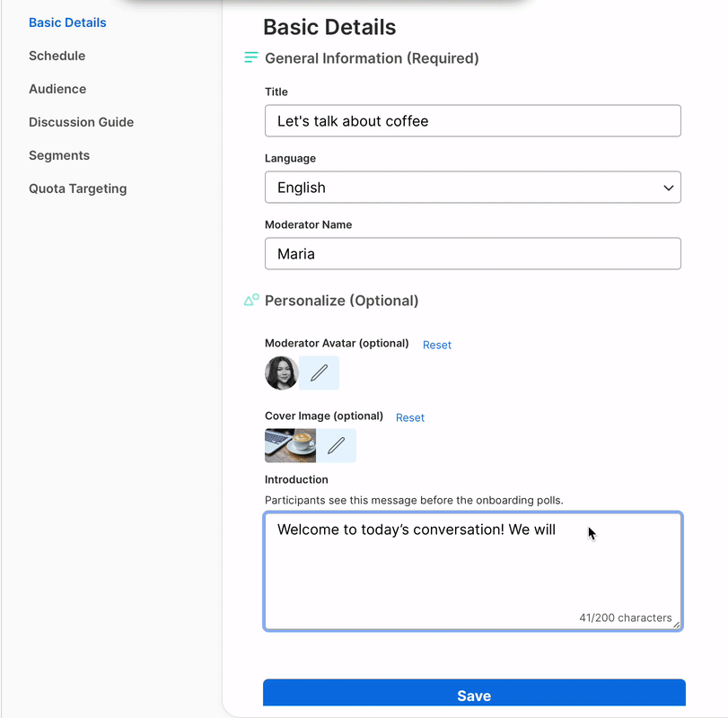The height and width of the screenshot is (718, 728).
Task: Click the General Information lines icon
Action: 250,57
